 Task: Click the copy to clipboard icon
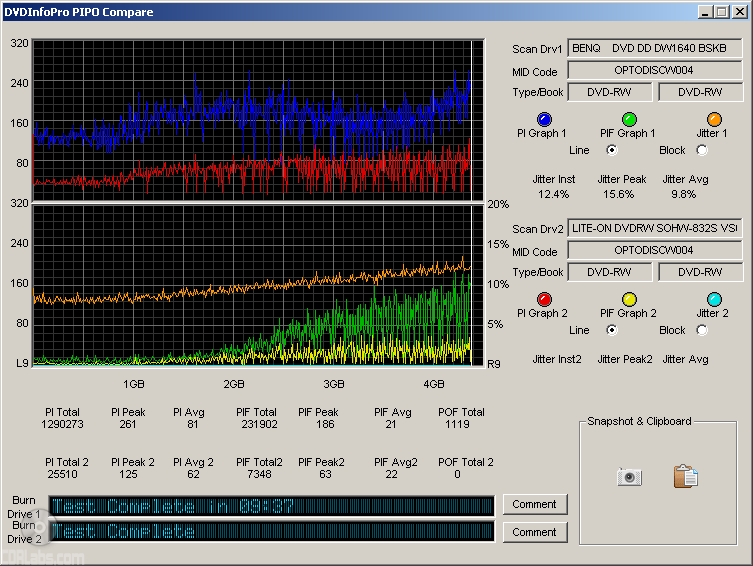click(x=685, y=477)
